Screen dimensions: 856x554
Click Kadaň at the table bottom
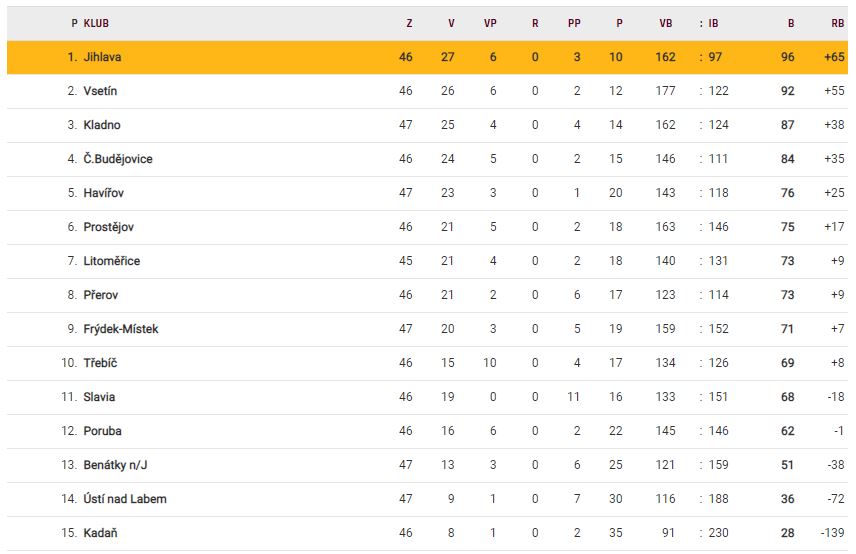pyautogui.click(x=100, y=533)
